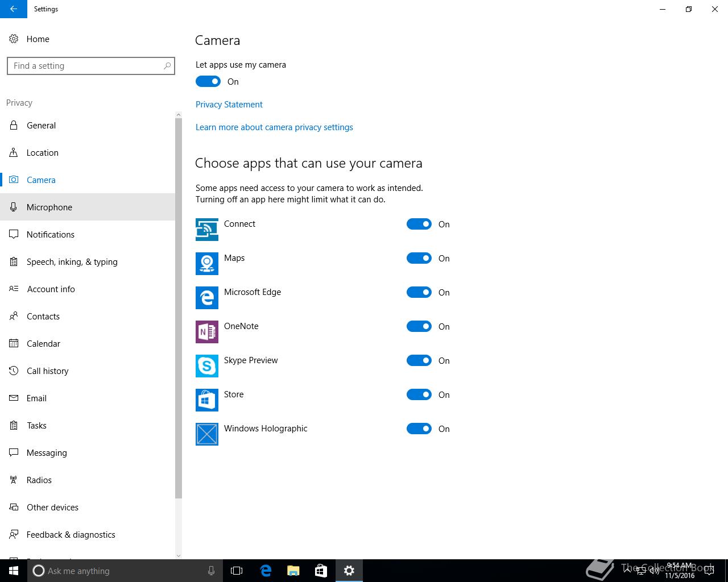Toggle OneNote camera permission

point(419,326)
